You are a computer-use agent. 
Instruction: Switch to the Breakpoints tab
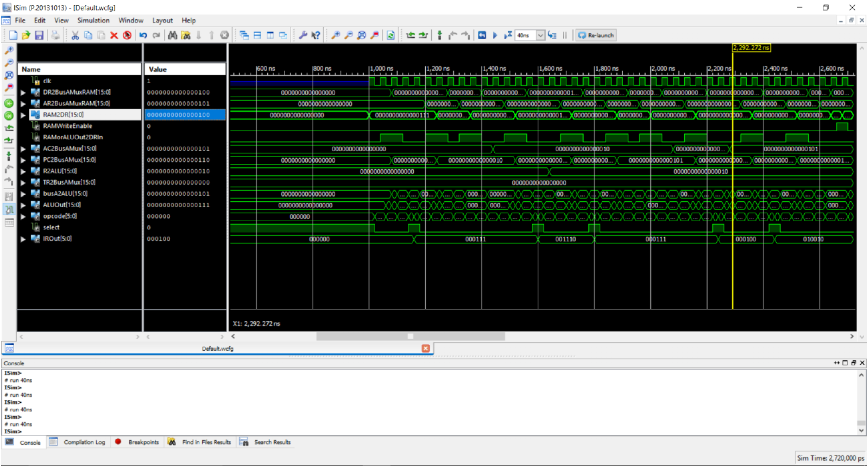[143, 442]
